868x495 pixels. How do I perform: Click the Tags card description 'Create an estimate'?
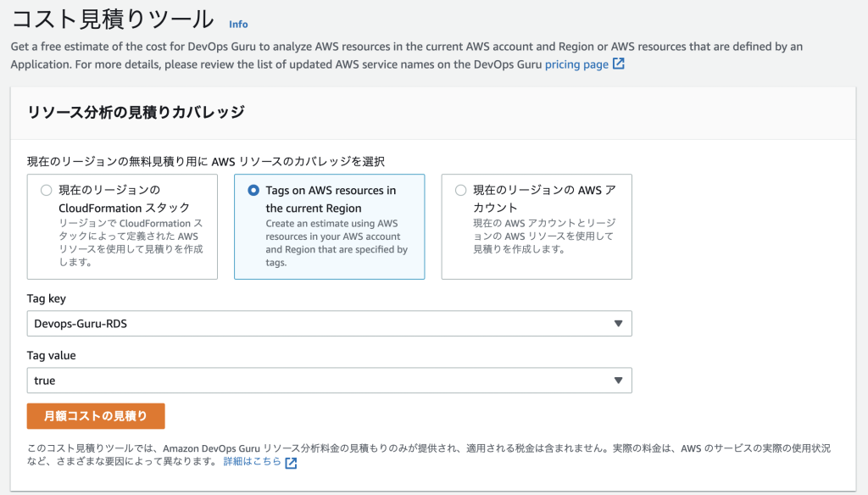(x=337, y=243)
